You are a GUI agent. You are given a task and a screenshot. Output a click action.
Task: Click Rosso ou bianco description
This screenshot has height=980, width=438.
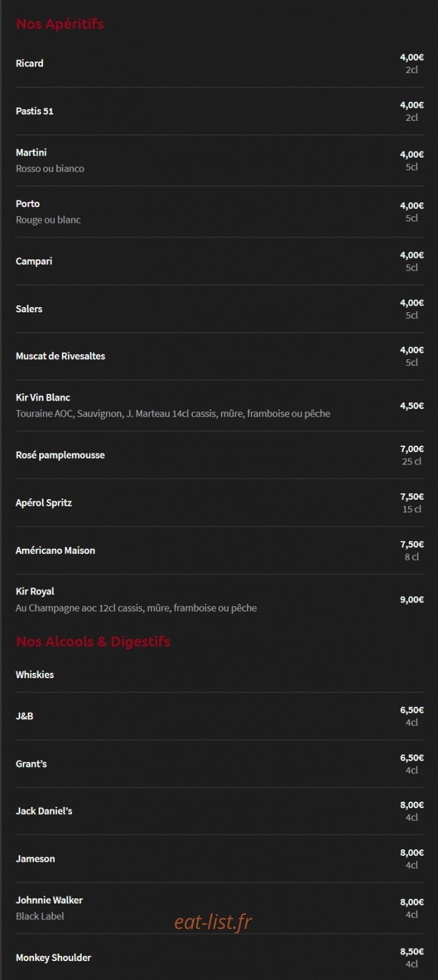pyautogui.click(x=50, y=169)
